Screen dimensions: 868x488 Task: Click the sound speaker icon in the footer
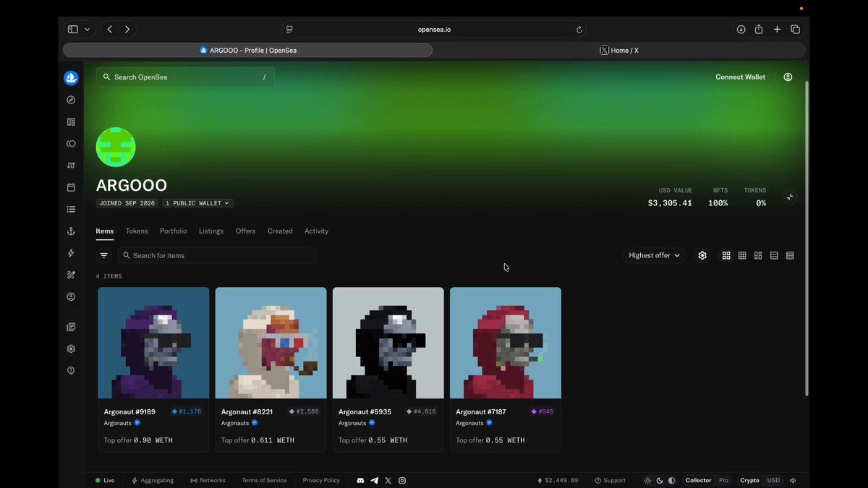coord(793,480)
